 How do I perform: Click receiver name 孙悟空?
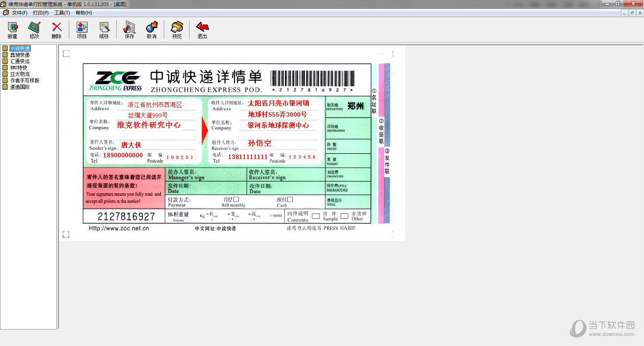(x=260, y=143)
